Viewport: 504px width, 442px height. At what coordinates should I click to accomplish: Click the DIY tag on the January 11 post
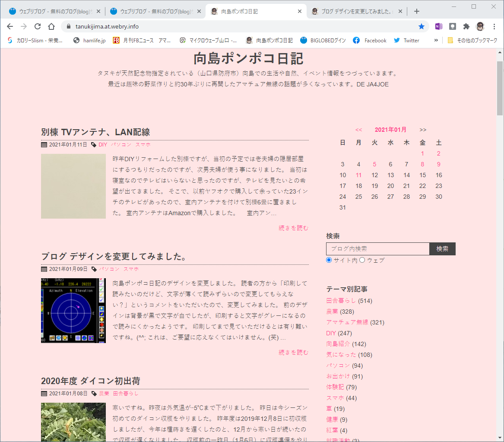(103, 145)
